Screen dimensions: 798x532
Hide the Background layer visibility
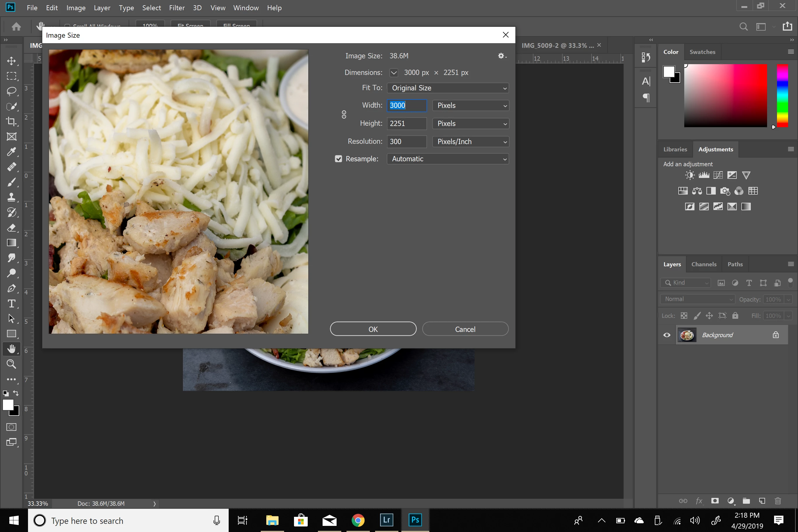(x=667, y=335)
